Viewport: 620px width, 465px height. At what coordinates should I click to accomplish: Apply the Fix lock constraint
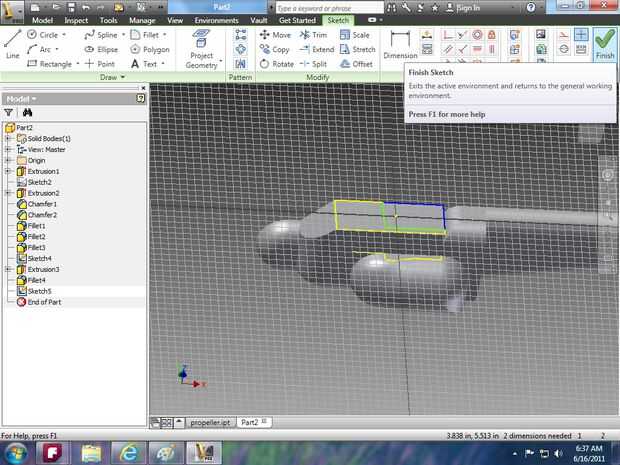click(491, 35)
